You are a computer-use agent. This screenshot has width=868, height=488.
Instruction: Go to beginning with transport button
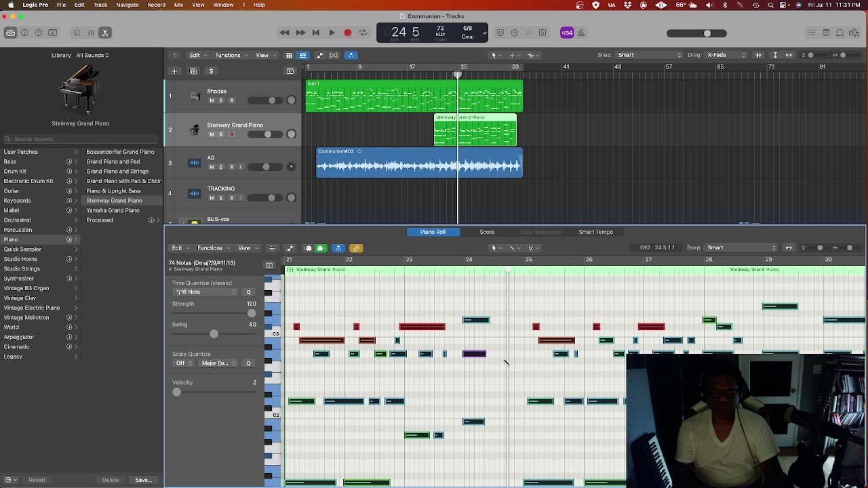tap(316, 33)
